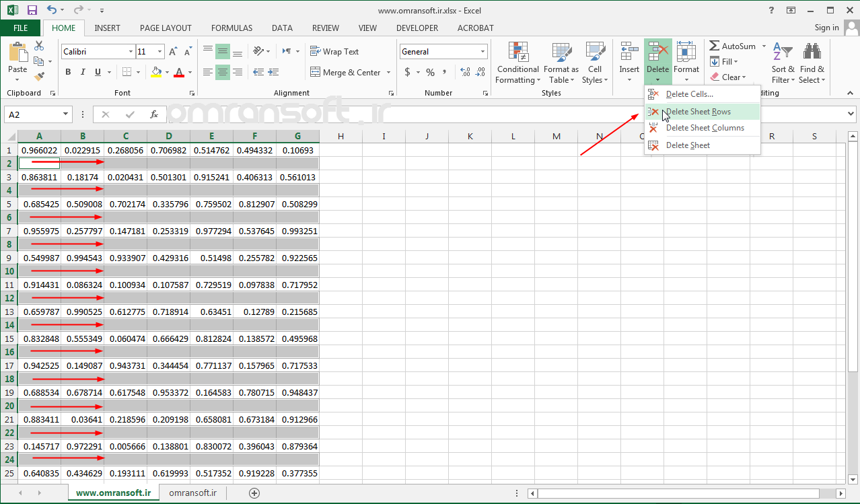Switch to the DEVELOPER tab

417,28
